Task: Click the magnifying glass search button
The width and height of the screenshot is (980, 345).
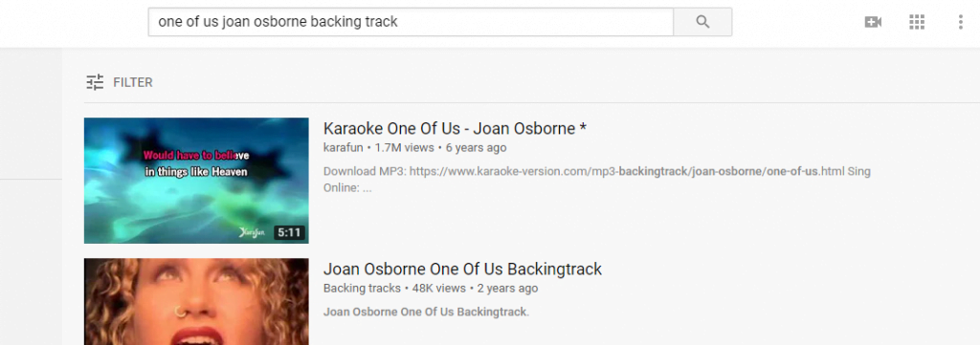Action: click(x=702, y=22)
